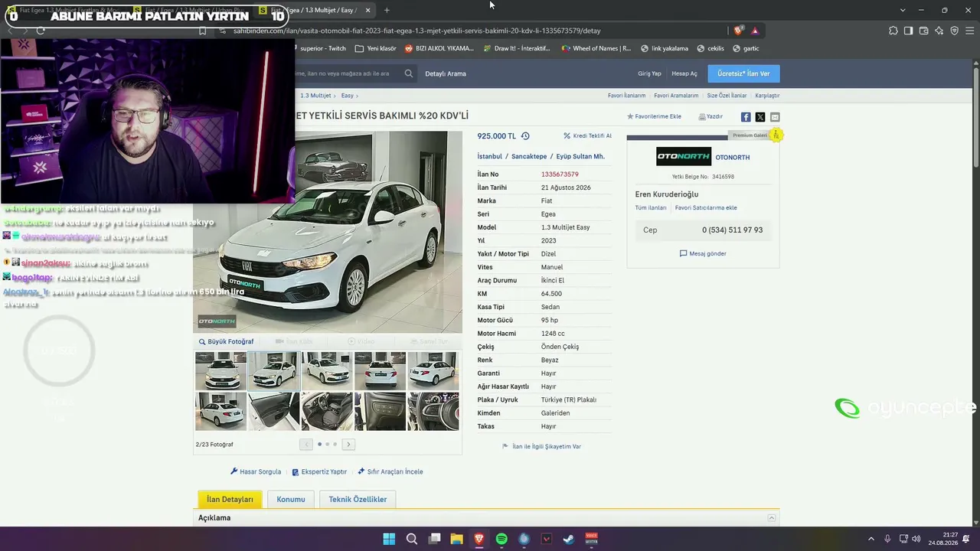The height and width of the screenshot is (551, 980).
Task: Share the listing on X
Action: [760, 117]
